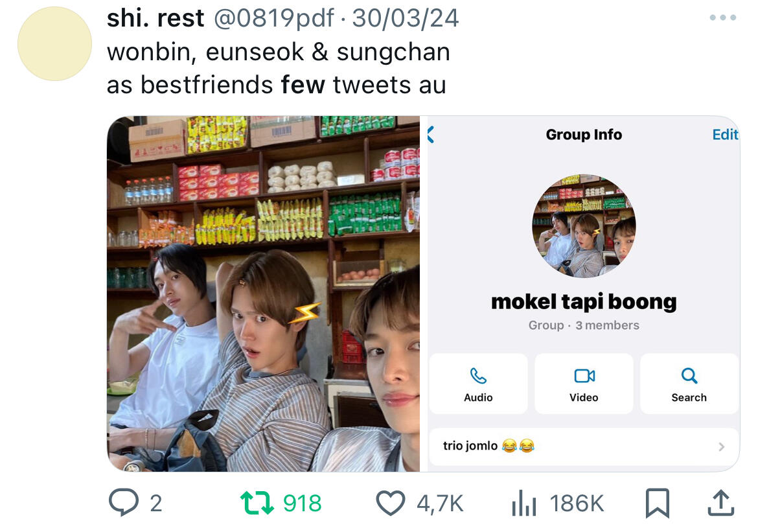Expand the trio jomlo description chevron
Viewport: 758px width, 532px height.
tap(721, 446)
